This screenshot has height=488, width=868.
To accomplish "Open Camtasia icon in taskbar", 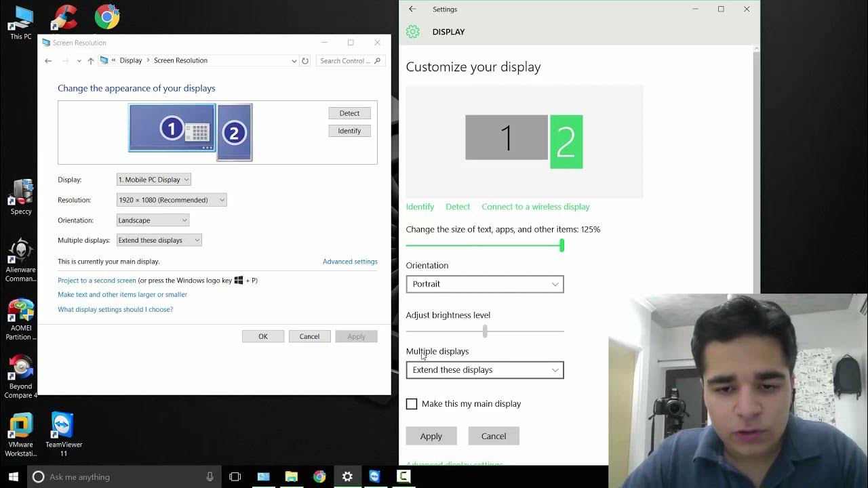I will (403, 476).
